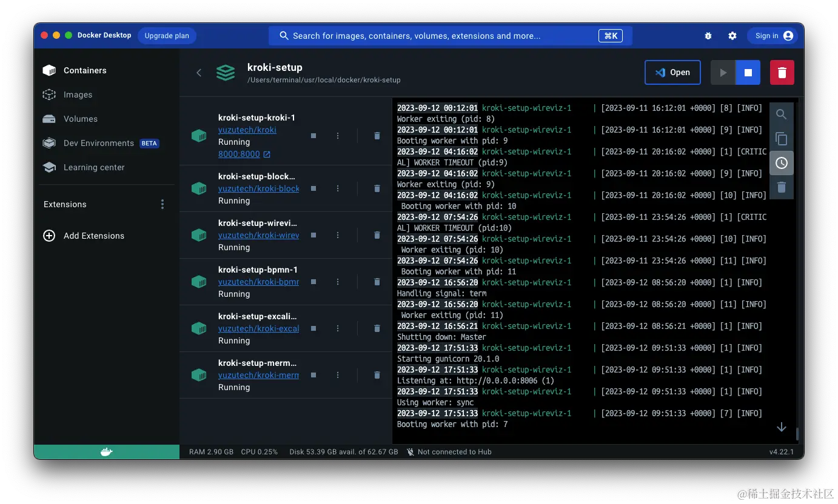The image size is (838, 504).
Task: Stop the kroki-setup-block container
Action: coord(313,188)
